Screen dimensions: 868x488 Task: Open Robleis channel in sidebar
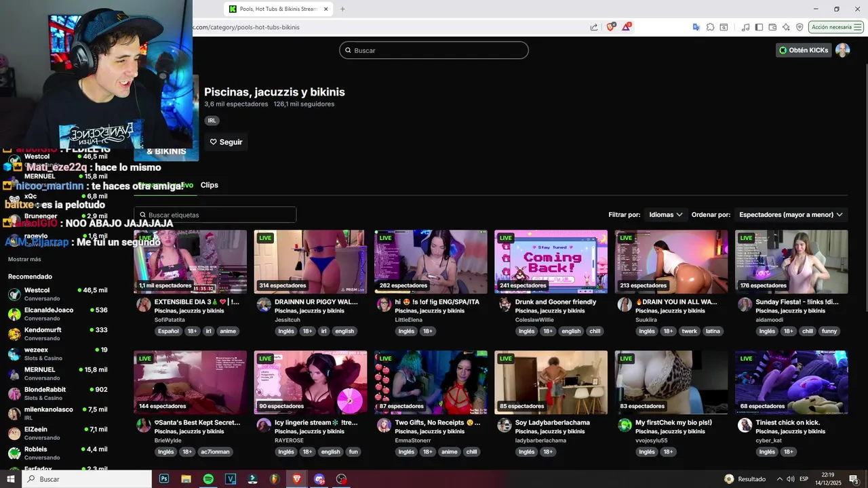point(58,453)
